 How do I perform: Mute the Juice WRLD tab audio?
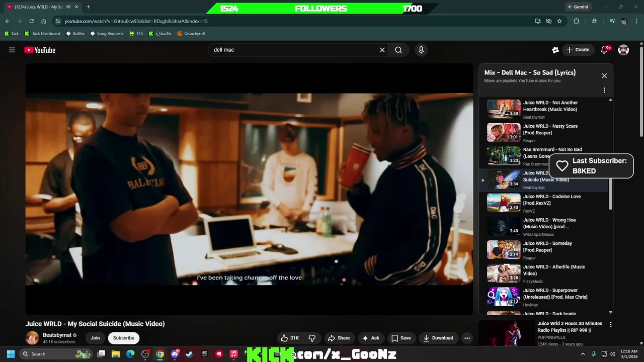pyautogui.click(x=68, y=7)
